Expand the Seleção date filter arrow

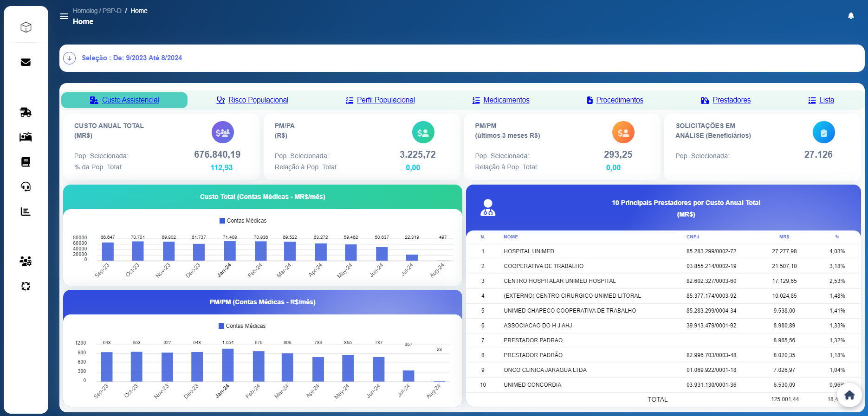[x=70, y=58]
